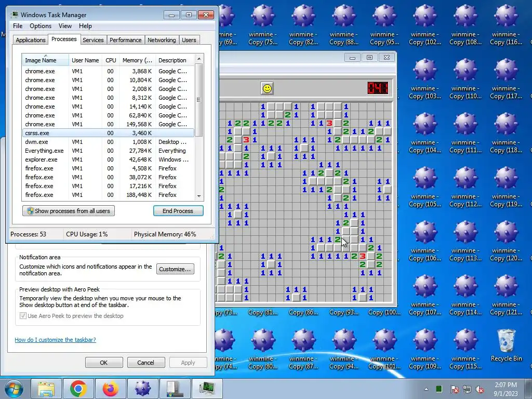Image resolution: width=532 pixels, height=399 pixels.
Task: Open Firefox from the taskbar
Action: (111, 389)
